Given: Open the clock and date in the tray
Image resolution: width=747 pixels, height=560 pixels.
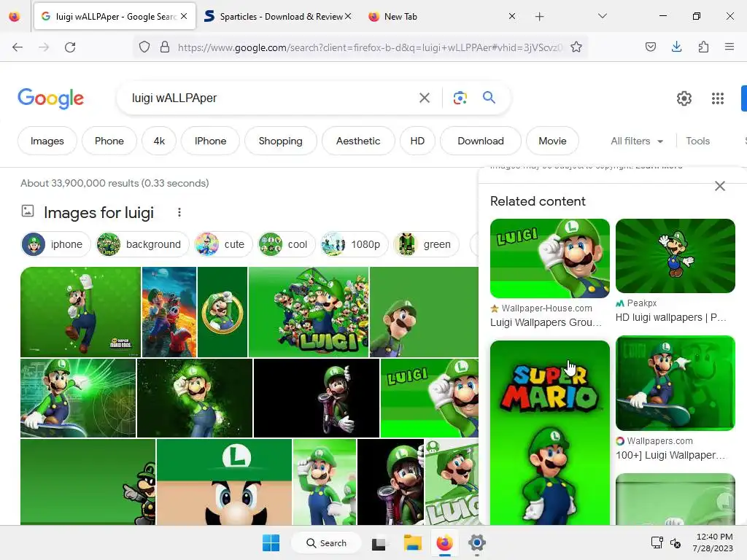Looking at the screenshot, I should coord(713,542).
